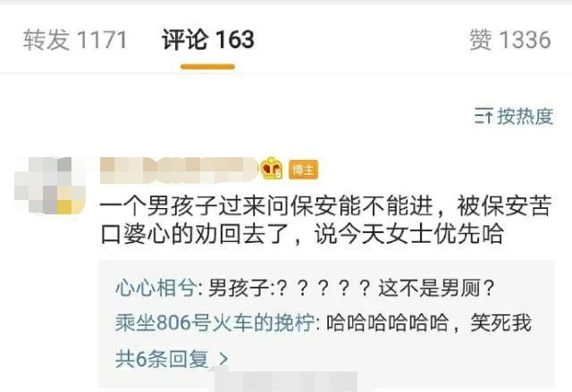The image size is (572, 392).
Task: Select the reply 哈哈哈哈哈哈,笑死我
Action: (x=429, y=322)
